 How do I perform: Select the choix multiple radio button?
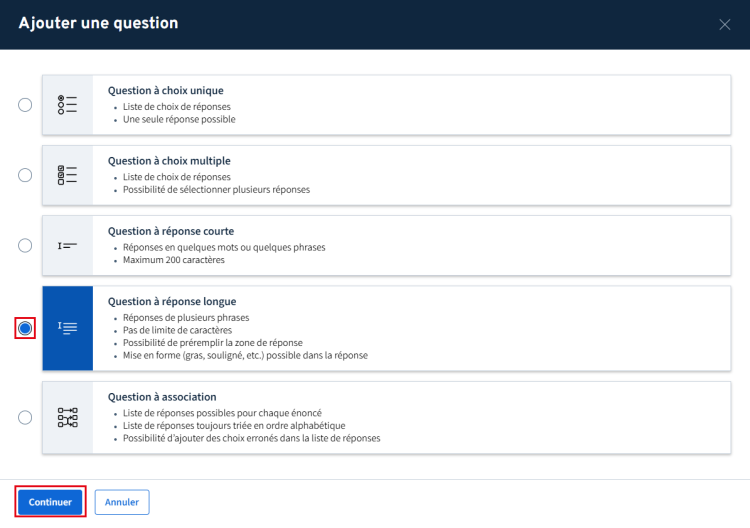coord(25,175)
